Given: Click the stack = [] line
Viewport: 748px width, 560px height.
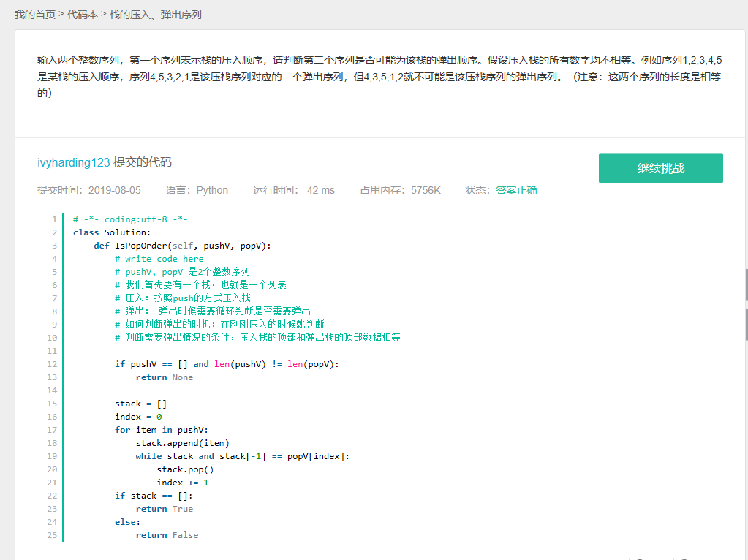Looking at the screenshot, I should pyautogui.click(x=140, y=404).
